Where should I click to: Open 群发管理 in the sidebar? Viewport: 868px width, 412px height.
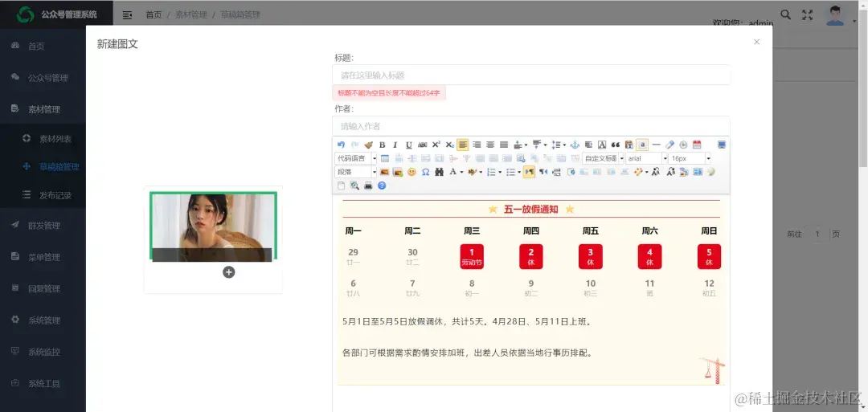[43, 225]
